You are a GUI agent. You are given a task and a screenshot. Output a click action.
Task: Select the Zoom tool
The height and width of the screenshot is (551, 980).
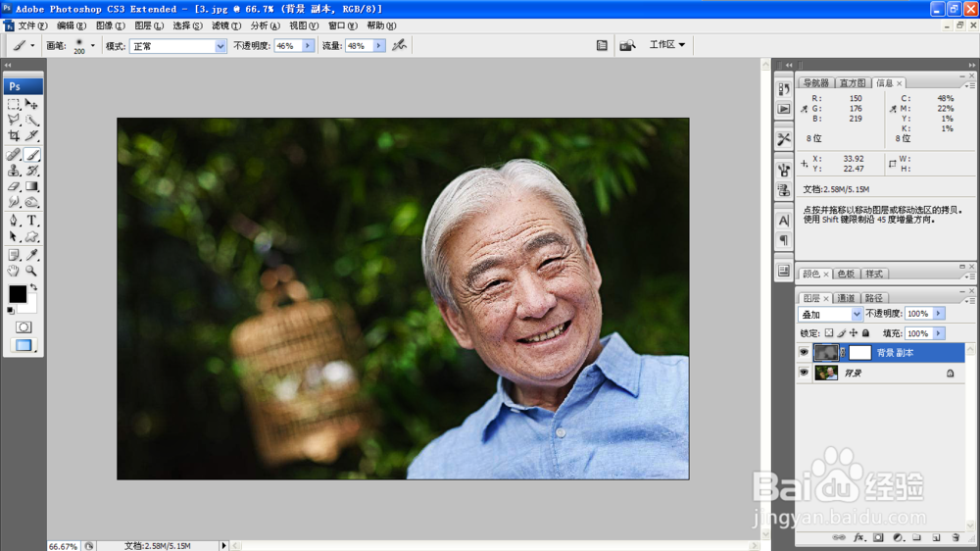(31, 271)
